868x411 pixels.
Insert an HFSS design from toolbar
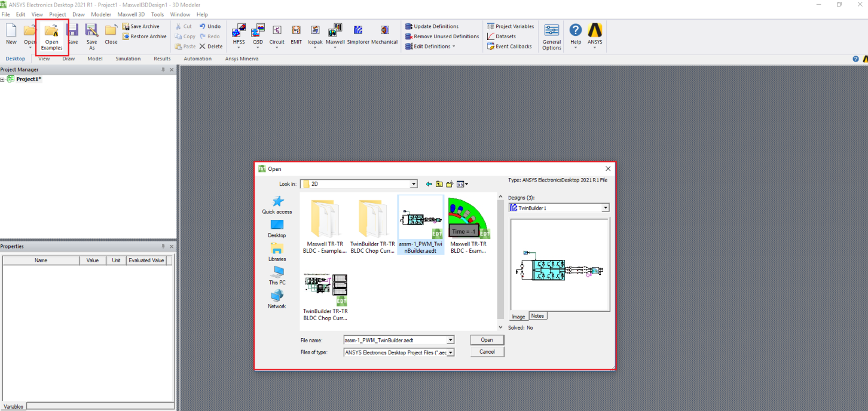(239, 31)
